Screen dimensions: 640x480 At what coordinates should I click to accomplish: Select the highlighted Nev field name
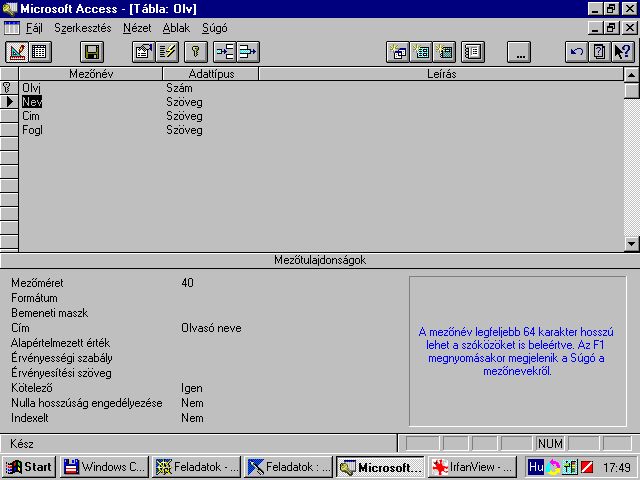tap(32, 102)
